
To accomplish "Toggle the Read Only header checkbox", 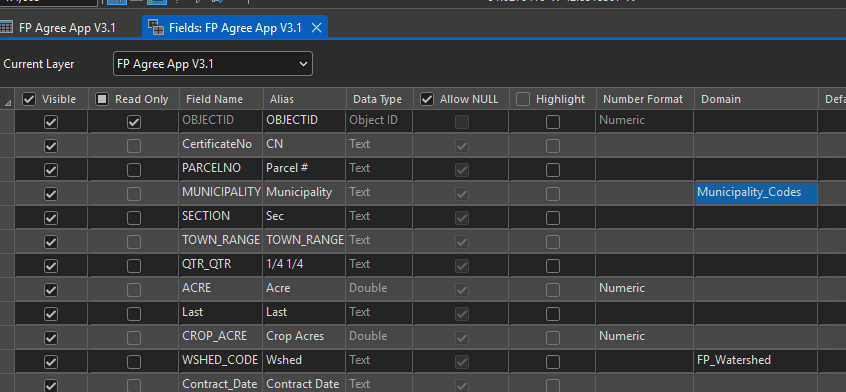I will (x=101, y=99).
